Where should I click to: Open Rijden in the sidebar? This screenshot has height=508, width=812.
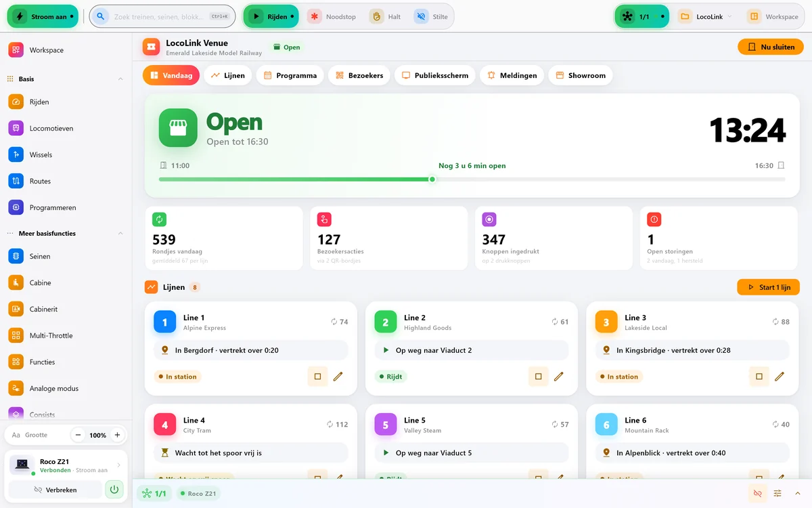66,102
